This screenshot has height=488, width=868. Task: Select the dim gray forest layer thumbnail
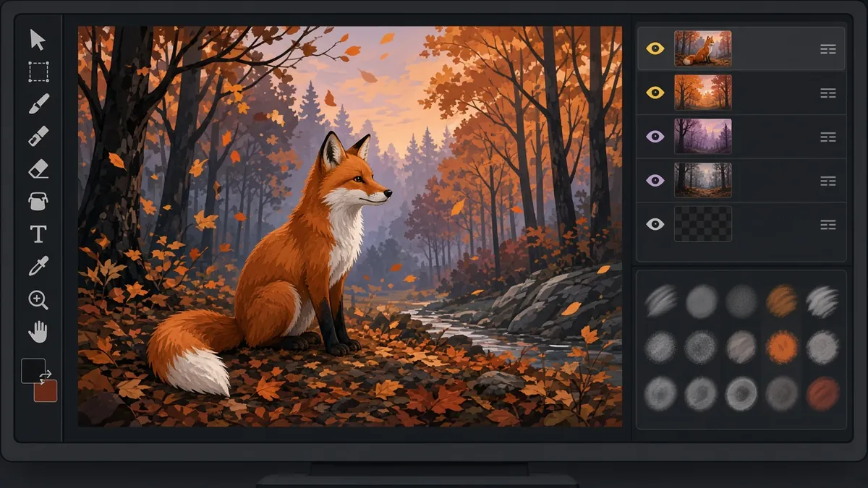click(x=703, y=180)
